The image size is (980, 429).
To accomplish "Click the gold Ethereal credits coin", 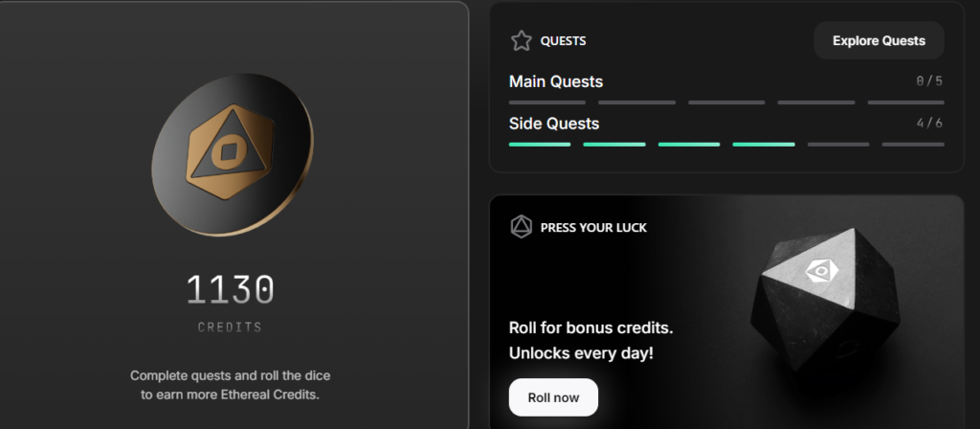I will 233,154.
